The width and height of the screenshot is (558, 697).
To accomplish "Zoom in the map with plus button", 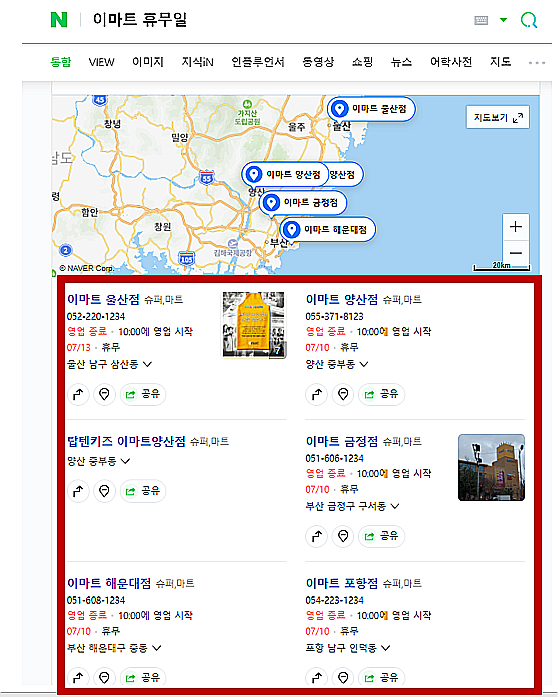I will [516, 227].
